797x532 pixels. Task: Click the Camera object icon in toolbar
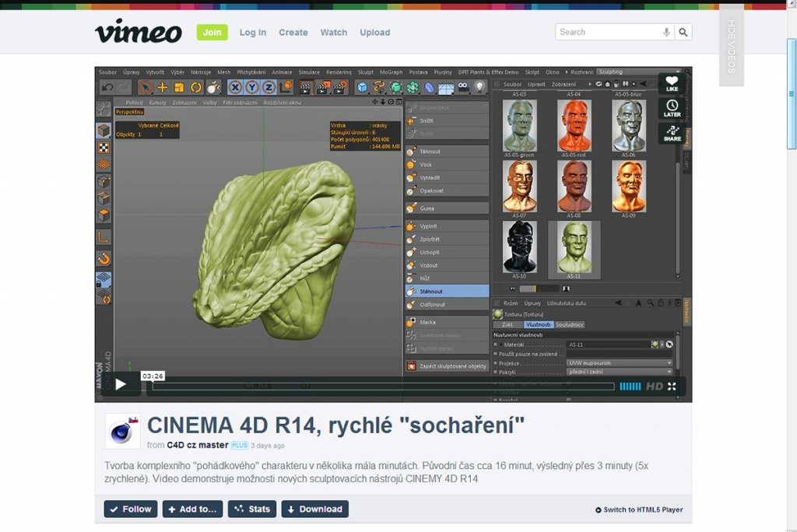(x=462, y=87)
